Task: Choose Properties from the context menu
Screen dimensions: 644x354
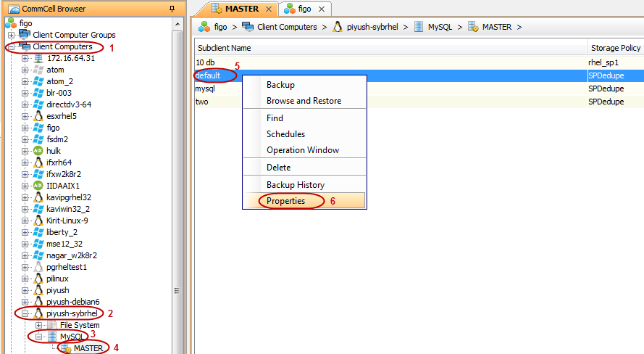Action: click(x=285, y=201)
